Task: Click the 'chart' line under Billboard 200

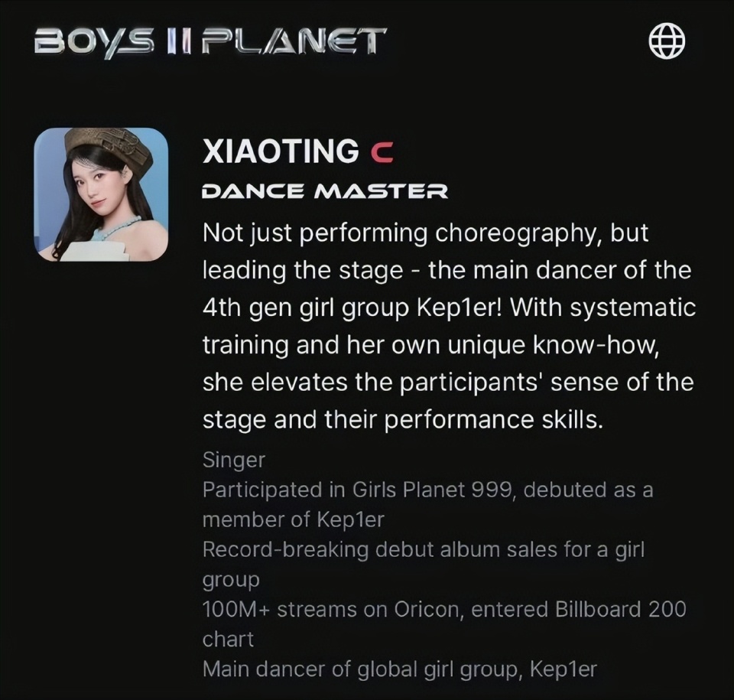Action: tap(228, 639)
